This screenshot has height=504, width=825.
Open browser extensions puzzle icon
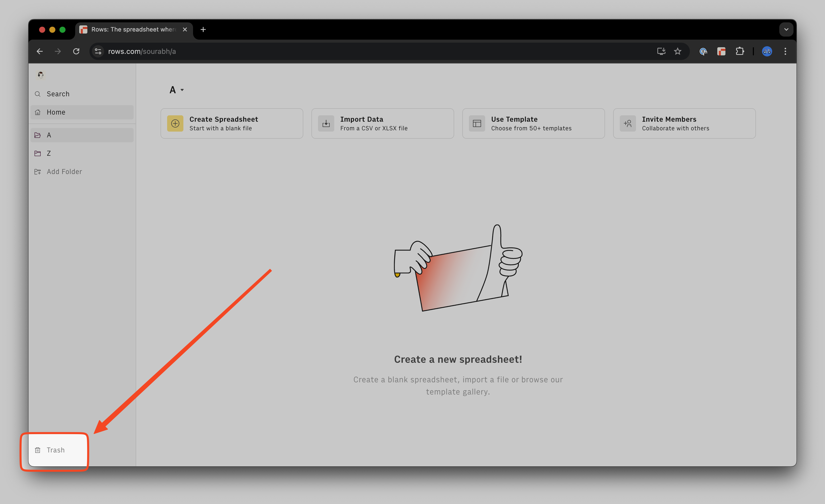(740, 51)
